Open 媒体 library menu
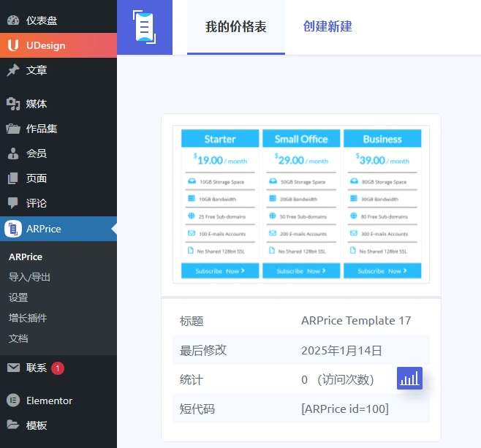This screenshot has height=448, width=481. [x=58, y=104]
